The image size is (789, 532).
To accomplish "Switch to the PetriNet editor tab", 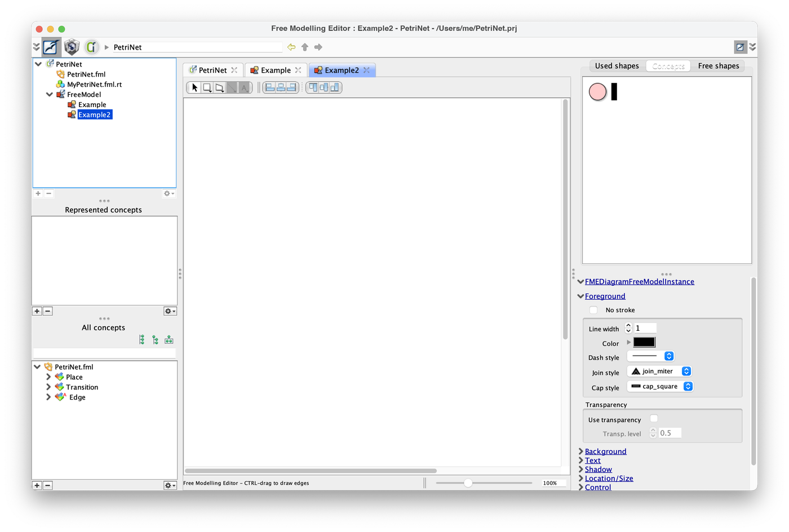I will click(213, 70).
